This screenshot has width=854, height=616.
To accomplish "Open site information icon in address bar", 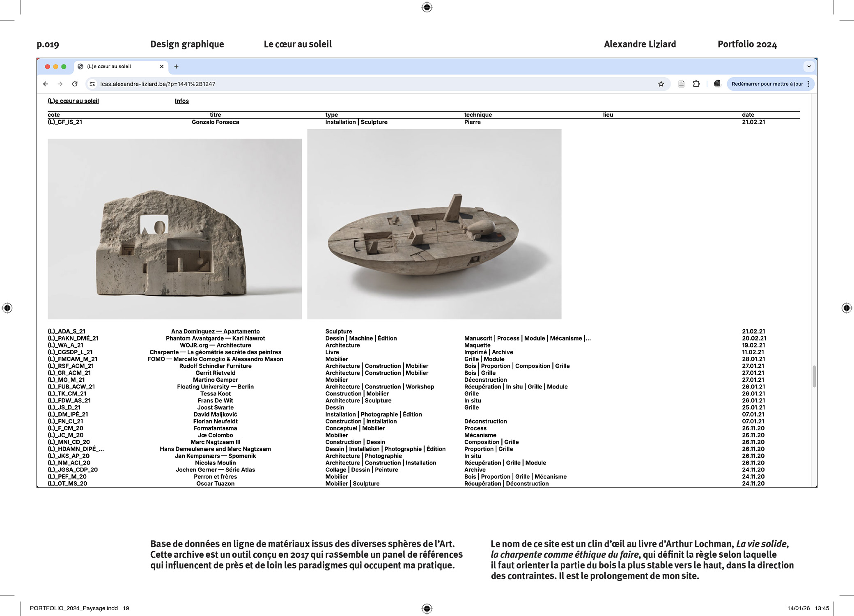I will tap(92, 84).
